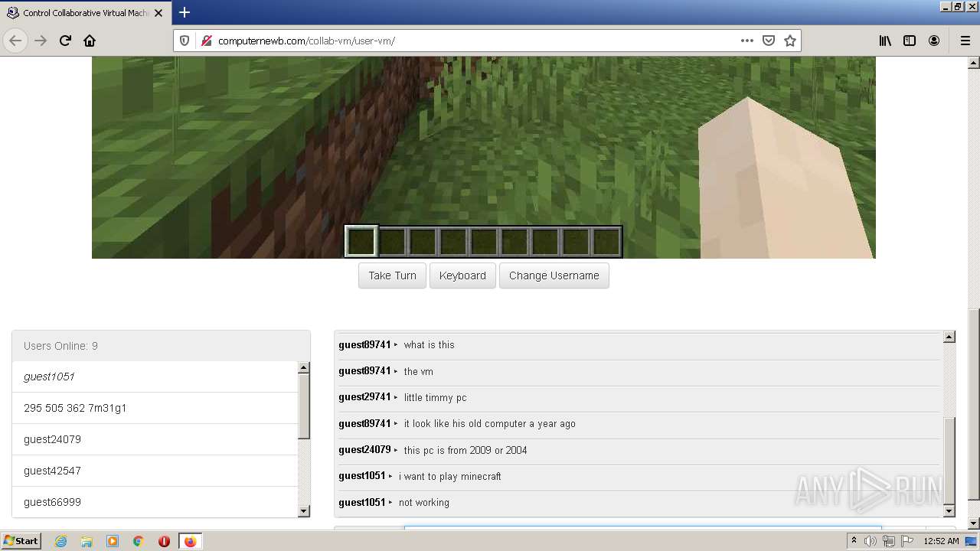980x551 pixels.
Task: Click message "this pc is from 2009 or 2004"
Action: pos(465,450)
